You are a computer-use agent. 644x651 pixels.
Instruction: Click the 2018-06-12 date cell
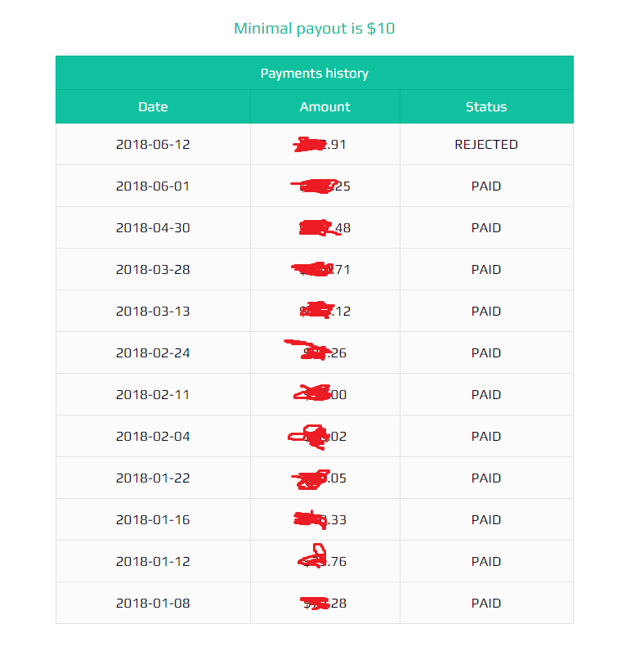click(153, 145)
